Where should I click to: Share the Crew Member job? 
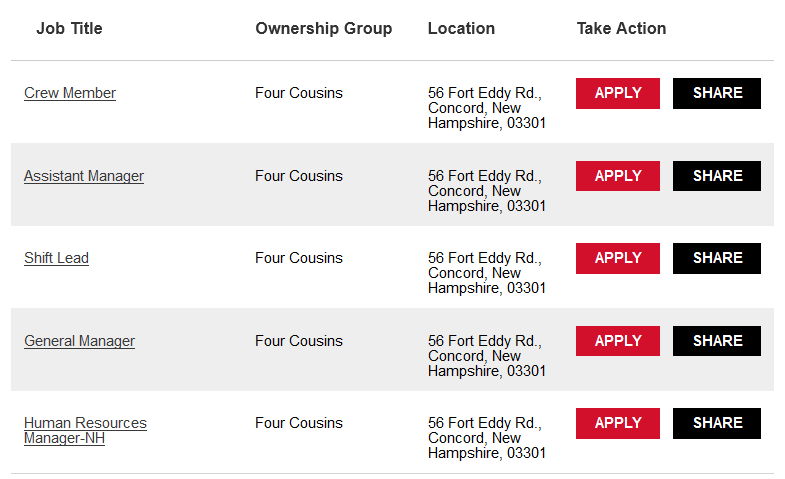[x=717, y=93]
